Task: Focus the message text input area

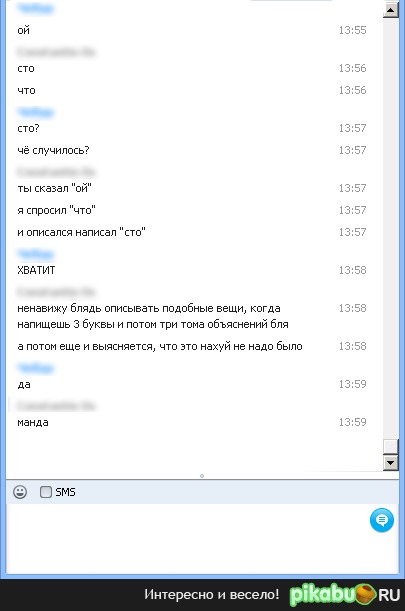Action: pos(187,538)
